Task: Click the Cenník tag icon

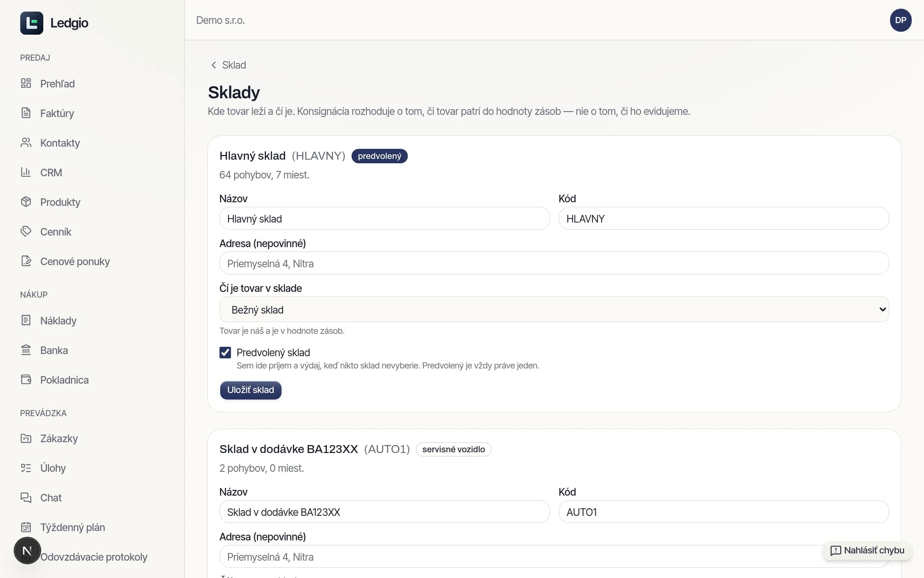Action: [x=26, y=232]
